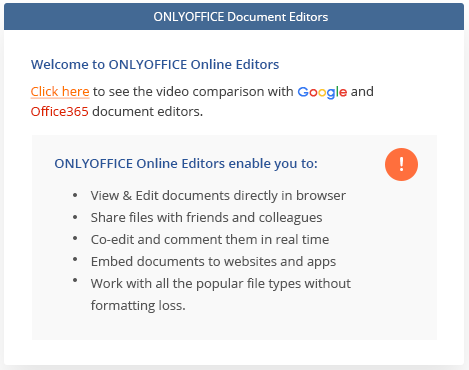This screenshot has height=370, width=469.
Task: Click the Welcome to ONLYOFFICE Online Editors heading
Action: tap(155, 64)
